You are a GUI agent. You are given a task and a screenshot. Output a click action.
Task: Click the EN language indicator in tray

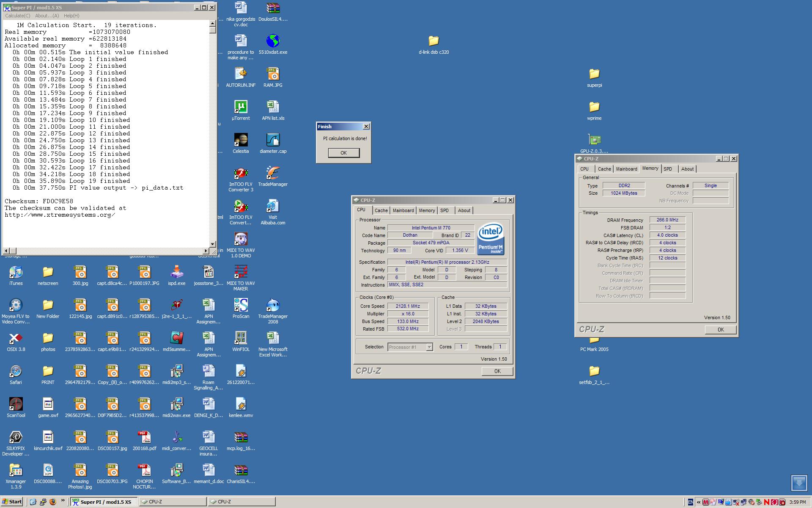point(691,502)
